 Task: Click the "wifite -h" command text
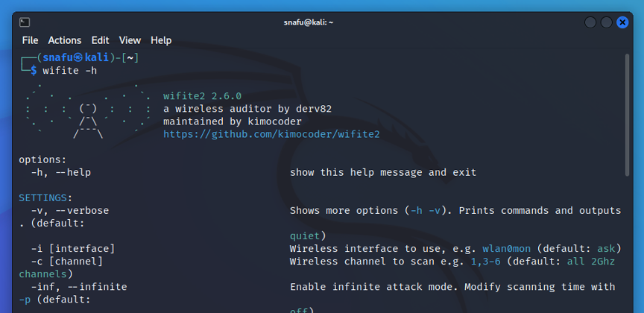coord(70,71)
